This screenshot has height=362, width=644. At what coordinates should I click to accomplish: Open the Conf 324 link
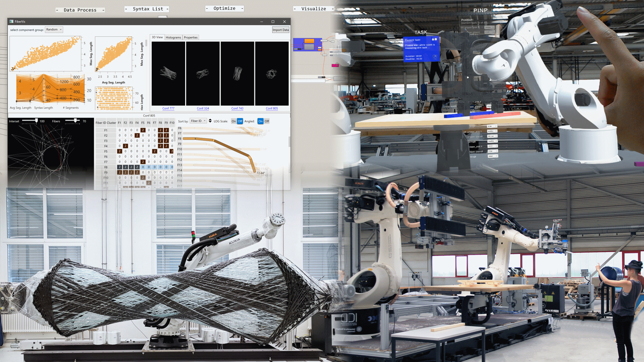203,108
